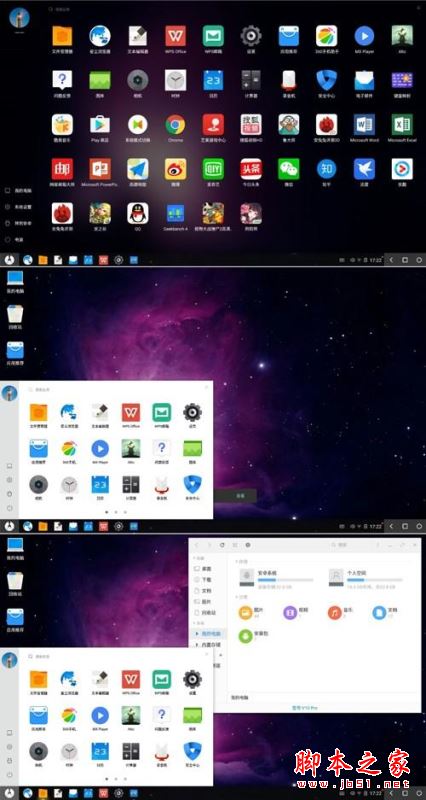The height and width of the screenshot is (800, 426).
Task: Click the user avatar in the full-screen launcher
Action: click(x=19, y=18)
